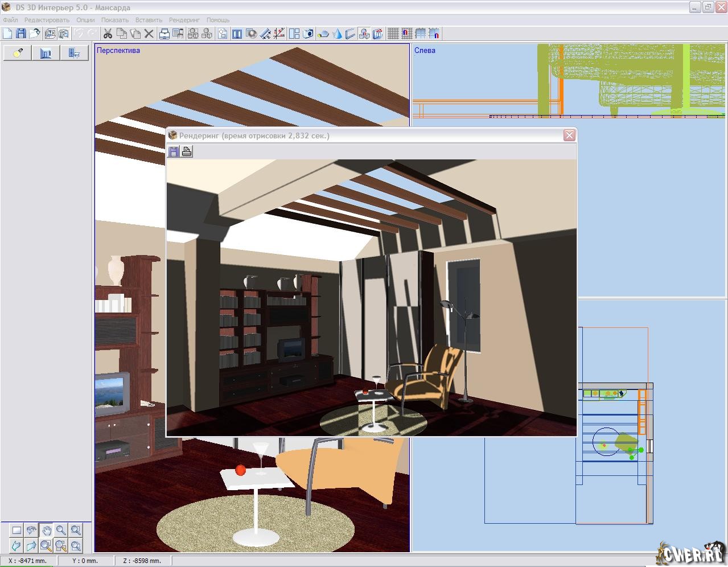
Task: Click the flashlight lighting button
Action: 18,53
